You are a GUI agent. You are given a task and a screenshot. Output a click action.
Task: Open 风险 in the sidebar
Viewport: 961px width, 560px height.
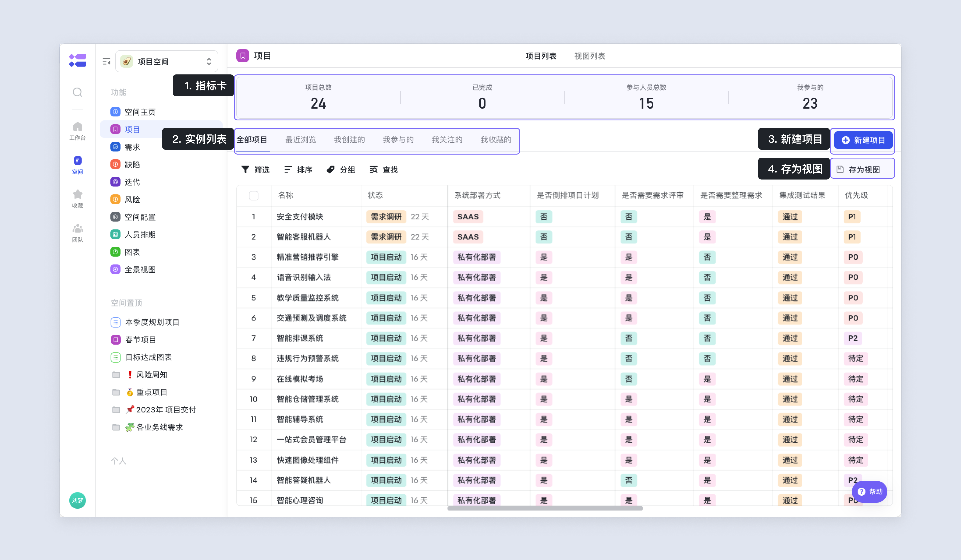click(x=161, y=200)
